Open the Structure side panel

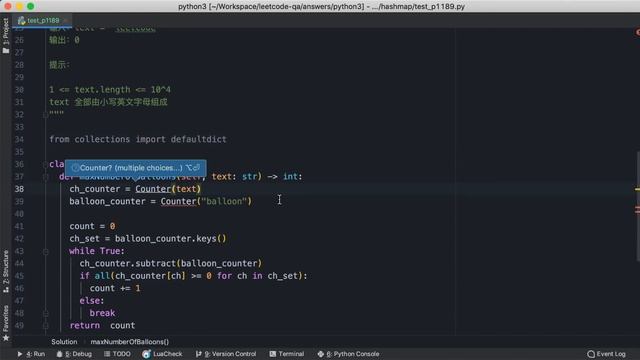[x=6, y=271]
